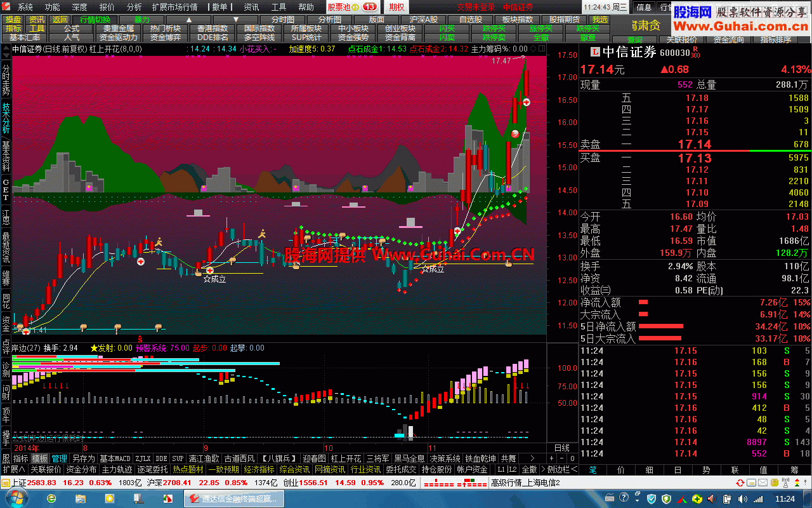Select the 板块指数 toolbar item
This screenshot has height=508, width=812.
pos(518,20)
